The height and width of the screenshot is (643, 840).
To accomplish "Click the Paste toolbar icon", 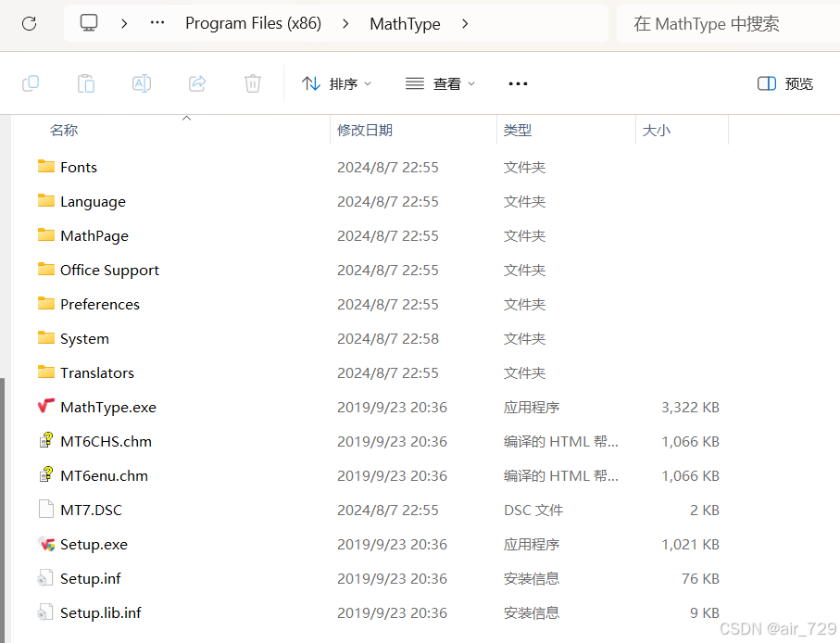I will point(86,83).
